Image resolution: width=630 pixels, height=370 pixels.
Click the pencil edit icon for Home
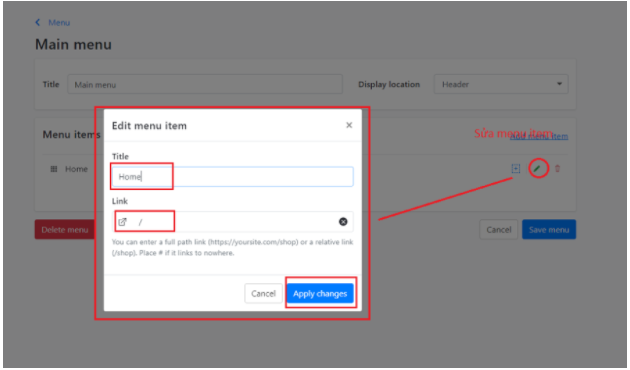[x=538, y=168]
